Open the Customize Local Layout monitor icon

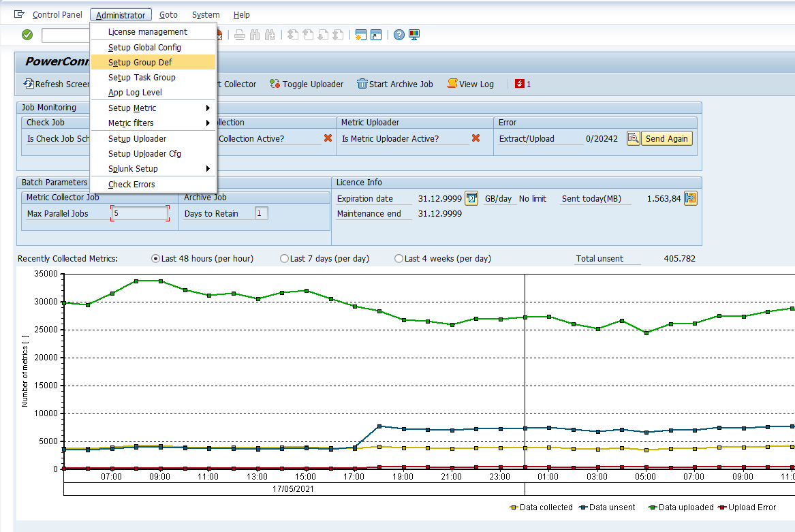pos(414,35)
